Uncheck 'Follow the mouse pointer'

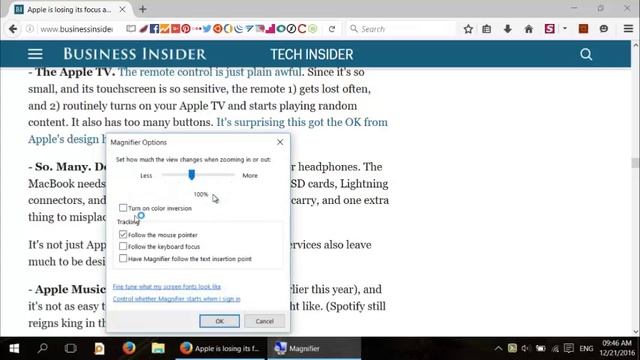point(123,235)
